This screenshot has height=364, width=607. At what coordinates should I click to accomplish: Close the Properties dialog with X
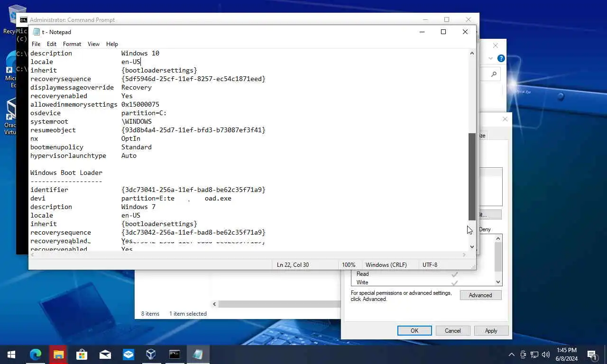pyautogui.click(x=505, y=119)
